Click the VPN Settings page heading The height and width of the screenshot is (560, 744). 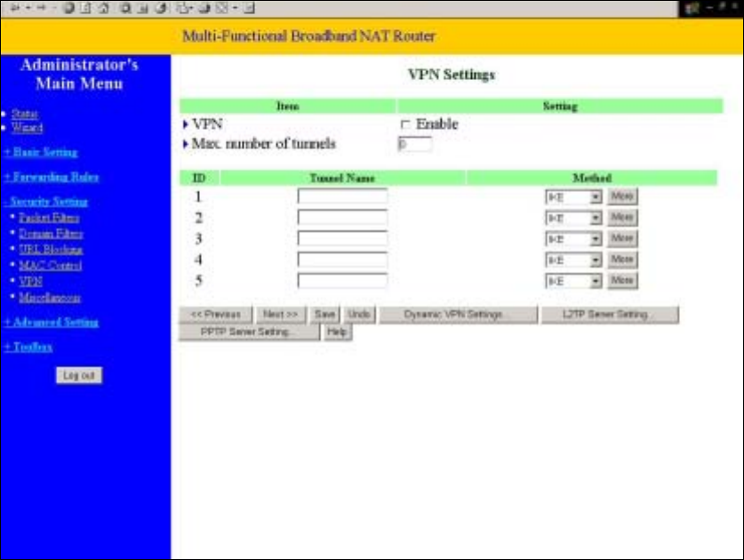coord(452,75)
